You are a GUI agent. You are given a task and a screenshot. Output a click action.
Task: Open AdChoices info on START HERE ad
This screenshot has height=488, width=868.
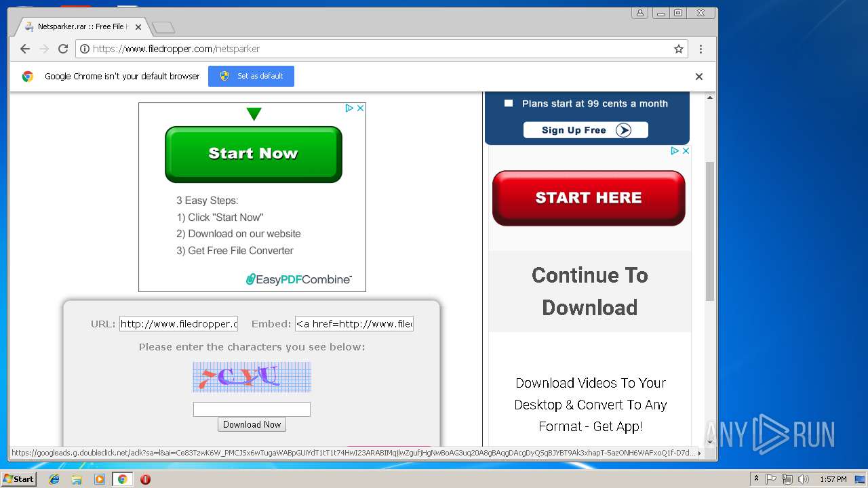[x=675, y=151]
